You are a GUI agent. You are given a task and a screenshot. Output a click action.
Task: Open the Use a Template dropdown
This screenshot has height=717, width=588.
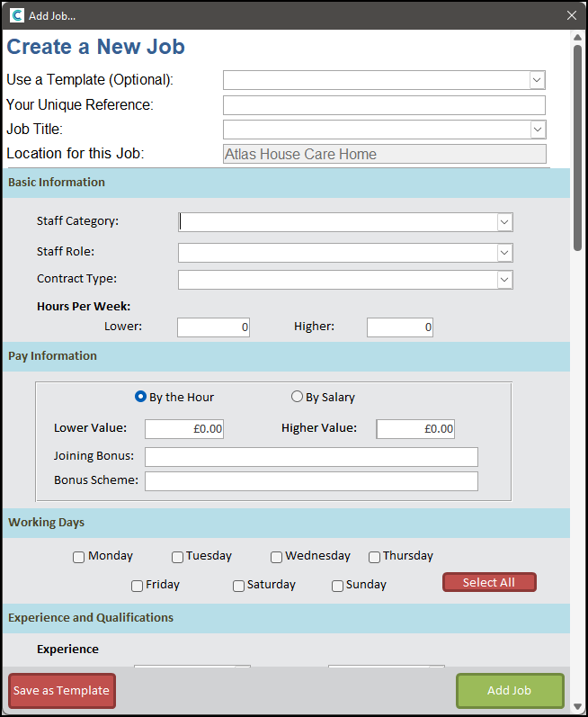[537, 80]
